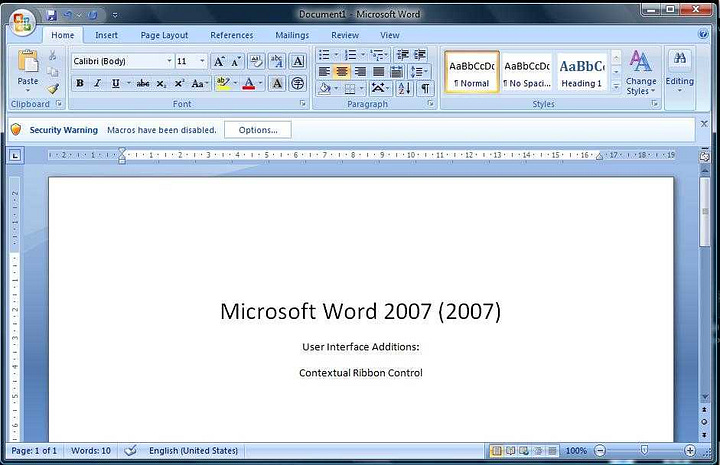Switch to the Review tab

[x=345, y=35]
